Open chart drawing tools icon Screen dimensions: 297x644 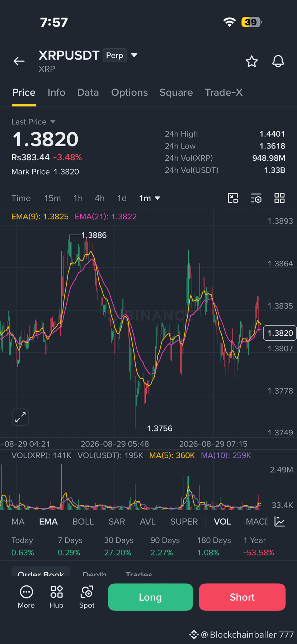click(233, 198)
